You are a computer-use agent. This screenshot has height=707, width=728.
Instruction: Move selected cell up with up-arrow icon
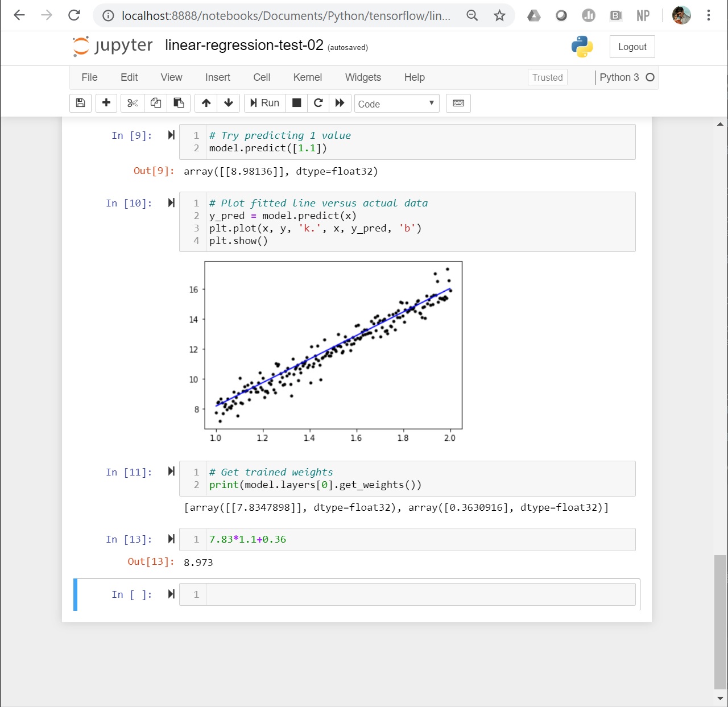[x=205, y=103]
